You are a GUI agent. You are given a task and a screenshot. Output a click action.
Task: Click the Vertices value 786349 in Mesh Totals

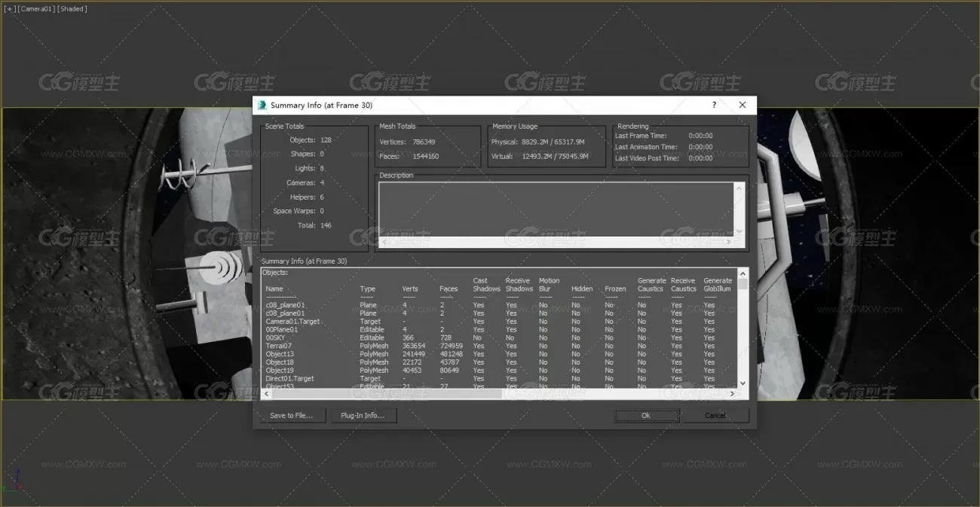(x=424, y=142)
